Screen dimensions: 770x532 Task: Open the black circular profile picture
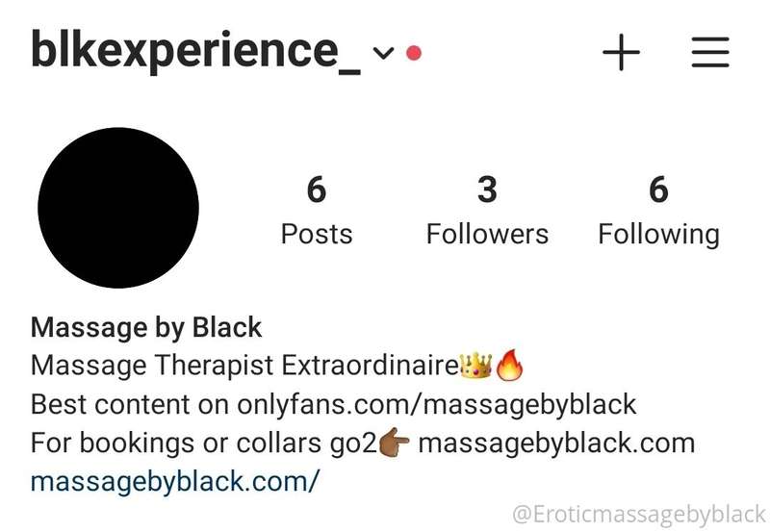click(x=118, y=208)
